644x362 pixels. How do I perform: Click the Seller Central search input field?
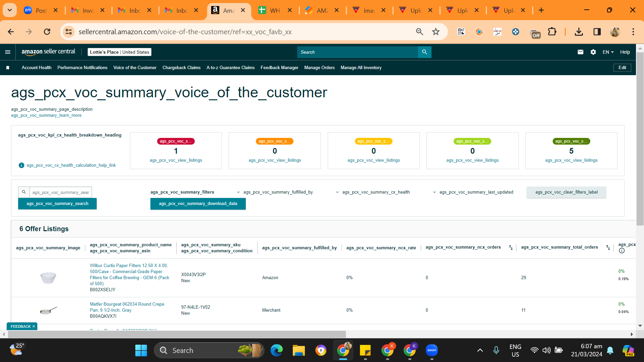(x=358, y=52)
